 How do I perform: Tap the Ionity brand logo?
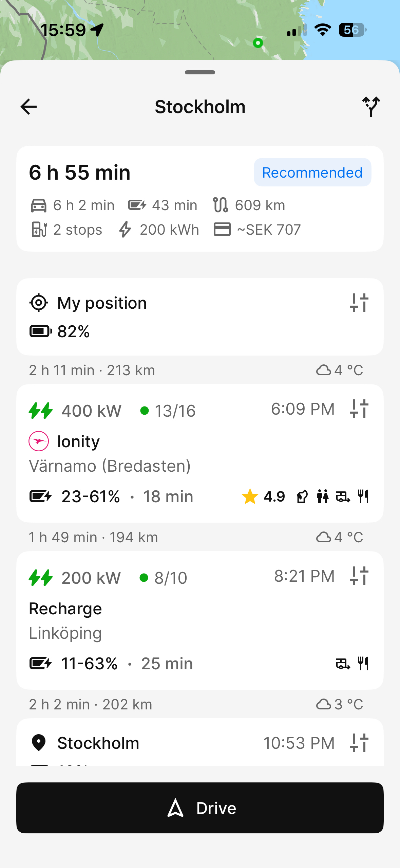coord(39,441)
